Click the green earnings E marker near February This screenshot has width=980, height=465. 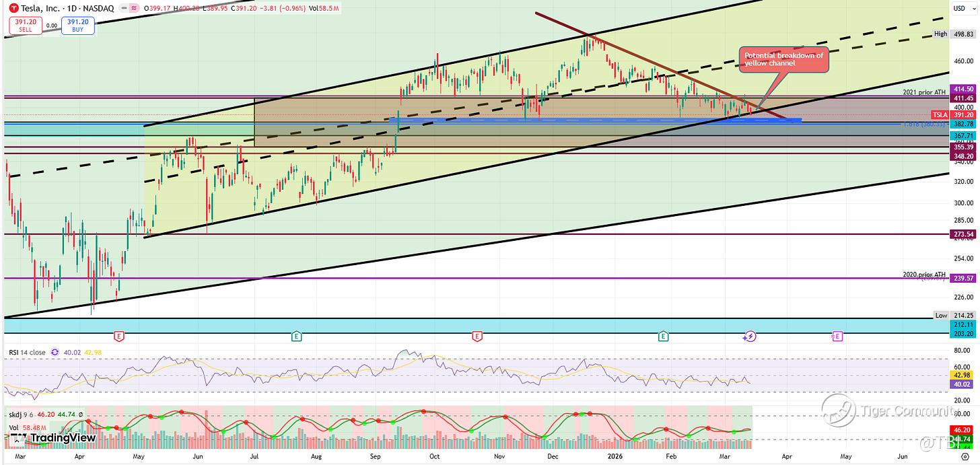663,335
